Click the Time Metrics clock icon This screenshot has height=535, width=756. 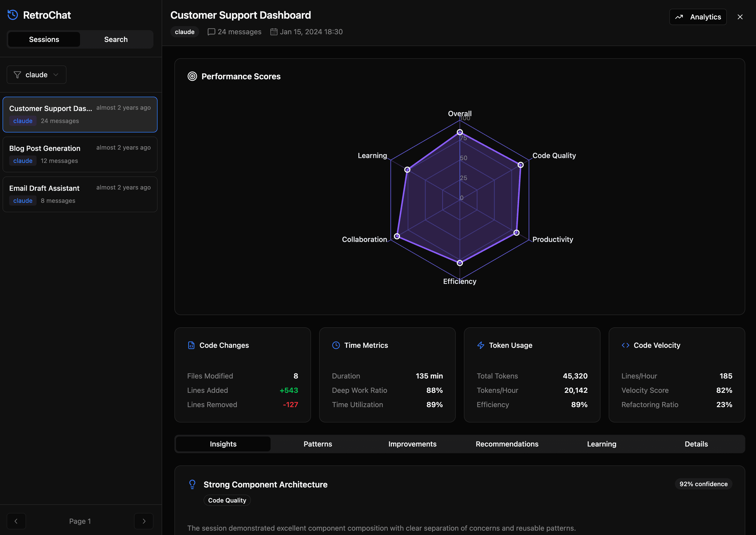point(336,345)
